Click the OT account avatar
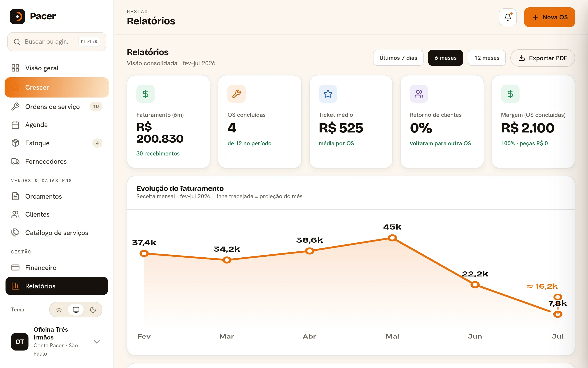Screen dimensions: 588x368 click(x=20, y=342)
